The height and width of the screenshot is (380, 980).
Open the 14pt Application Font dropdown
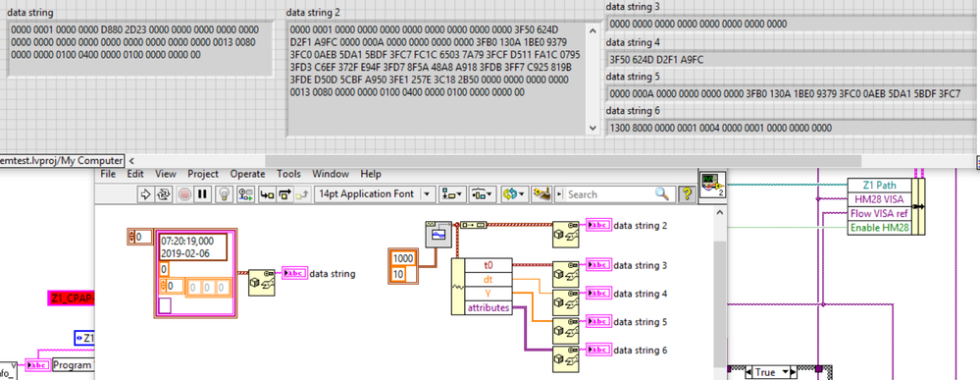point(375,194)
